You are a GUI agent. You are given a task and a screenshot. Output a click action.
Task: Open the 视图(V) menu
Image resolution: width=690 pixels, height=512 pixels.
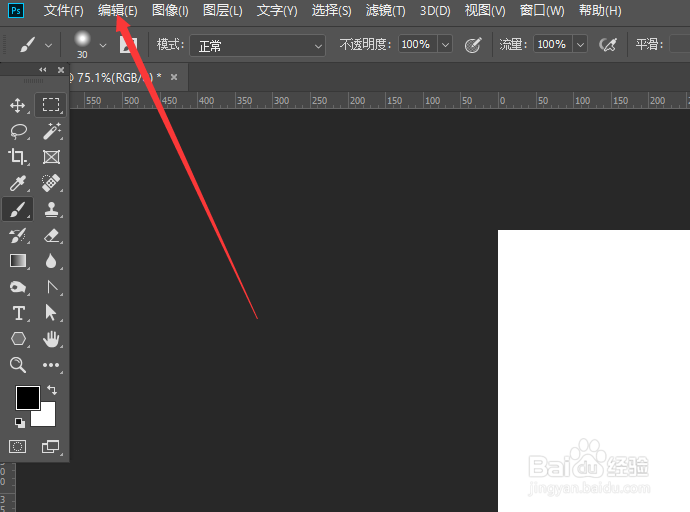pyautogui.click(x=485, y=11)
